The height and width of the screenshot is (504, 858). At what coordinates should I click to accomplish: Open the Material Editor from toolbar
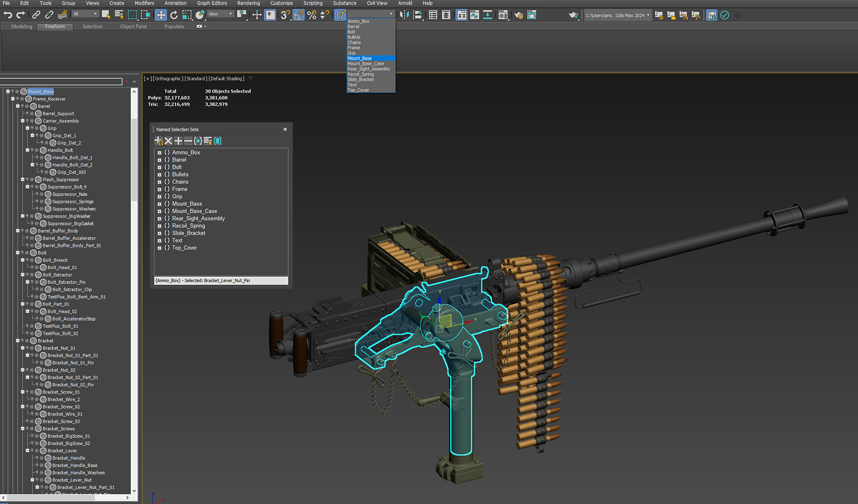(503, 15)
